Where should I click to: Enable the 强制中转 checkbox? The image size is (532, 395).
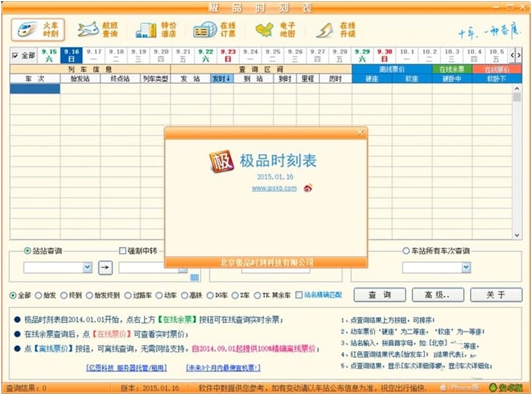click(x=123, y=251)
